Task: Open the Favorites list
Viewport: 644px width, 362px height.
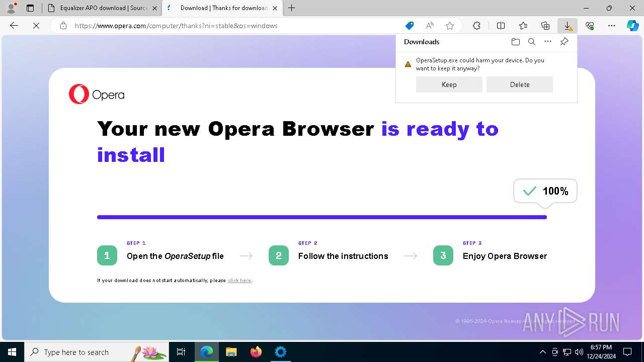Action: [x=523, y=26]
